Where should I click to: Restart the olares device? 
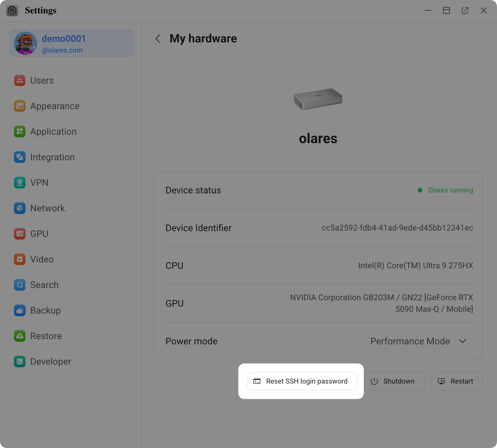457,381
